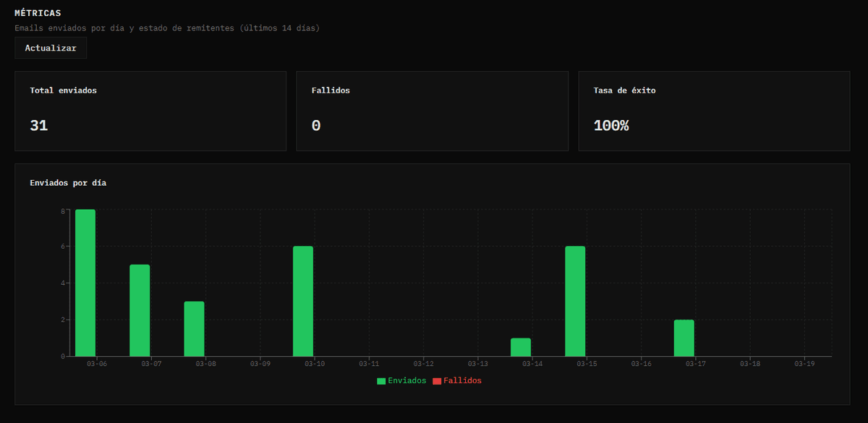Select the green bar for 03-06
Viewport: 868px width, 423px height.
[x=85, y=283]
